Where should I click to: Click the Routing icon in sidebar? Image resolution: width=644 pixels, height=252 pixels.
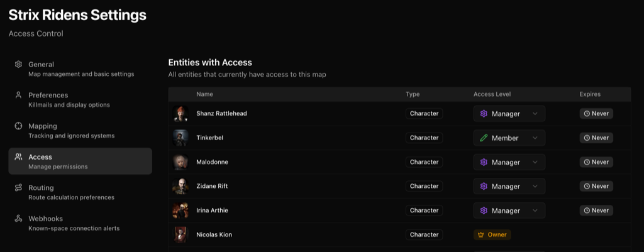[18, 187]
